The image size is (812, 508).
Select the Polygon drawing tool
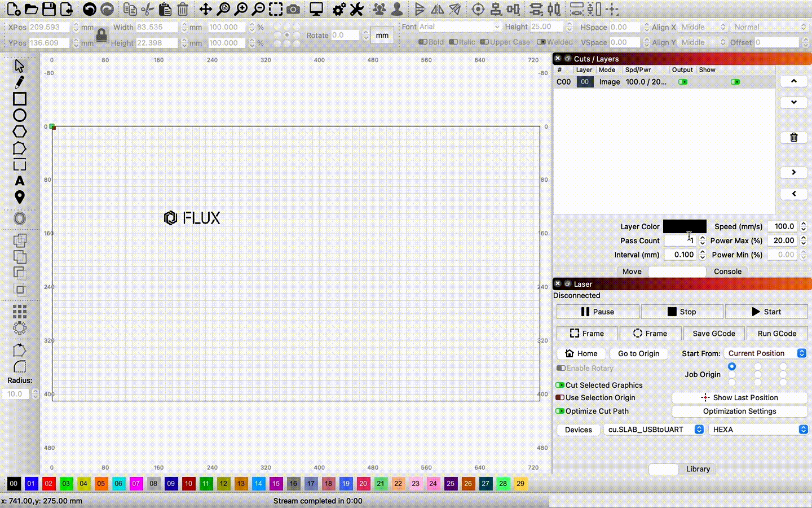click(x=20, y=131)
